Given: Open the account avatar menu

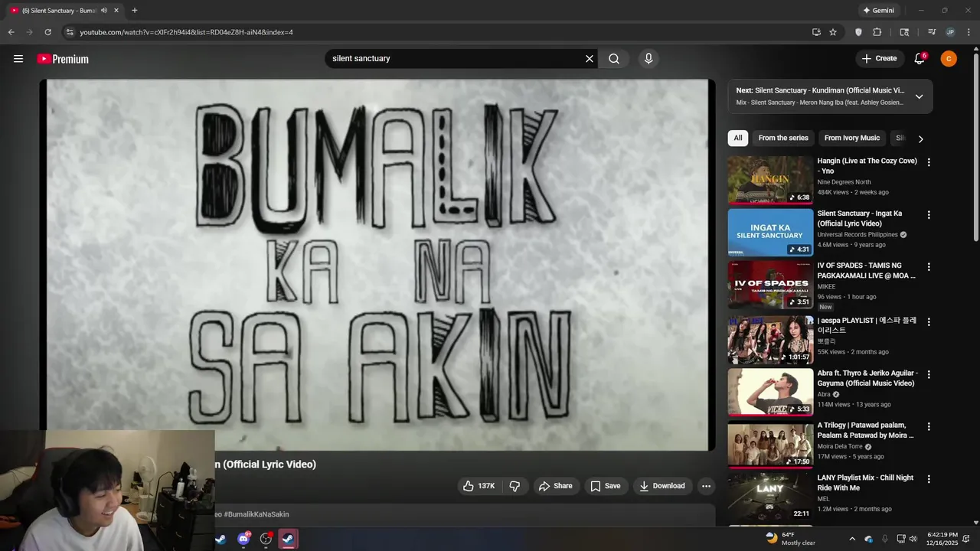Looking at the screenshot, I should pyautogui.click(x=949, y=59).
